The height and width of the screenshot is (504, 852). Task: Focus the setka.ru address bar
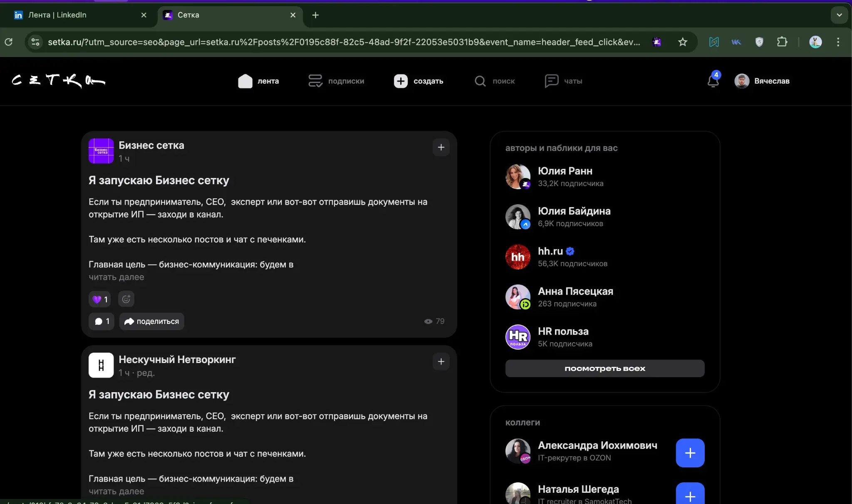tap(344, 42)
